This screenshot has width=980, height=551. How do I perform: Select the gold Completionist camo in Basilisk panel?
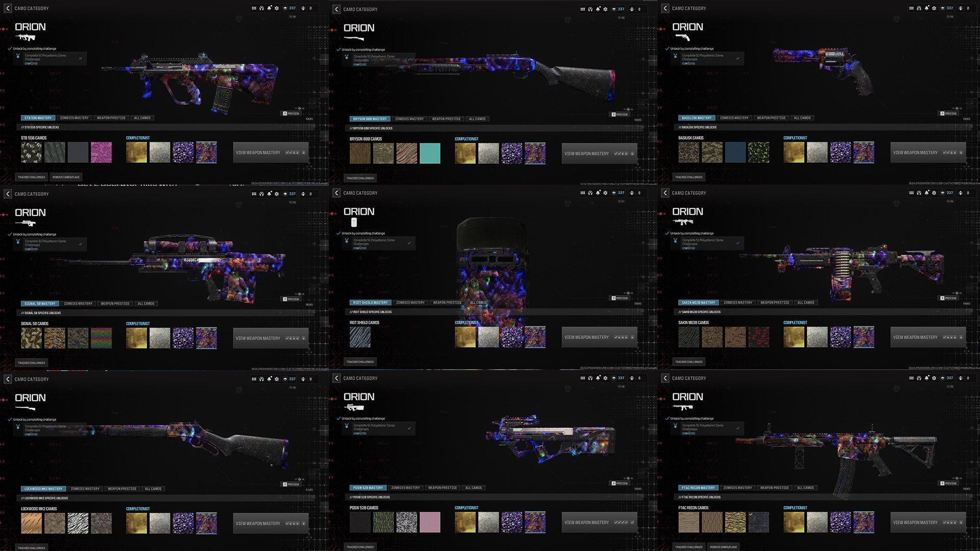click(x=794, y=153)
